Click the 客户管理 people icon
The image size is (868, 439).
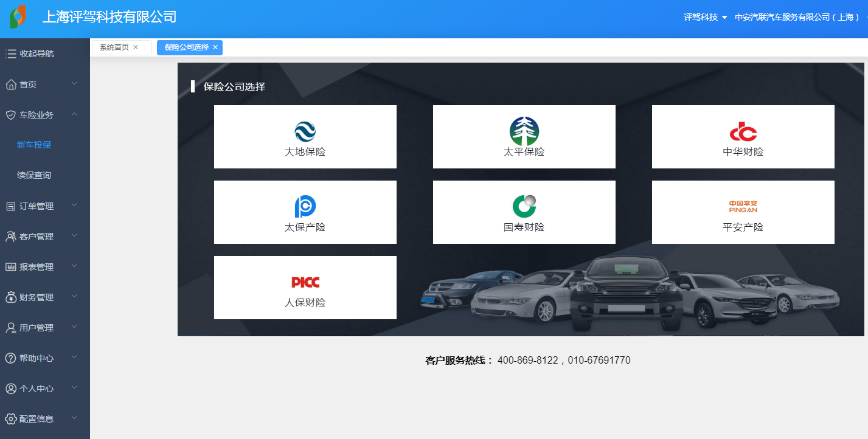click(x=11, y=237)
